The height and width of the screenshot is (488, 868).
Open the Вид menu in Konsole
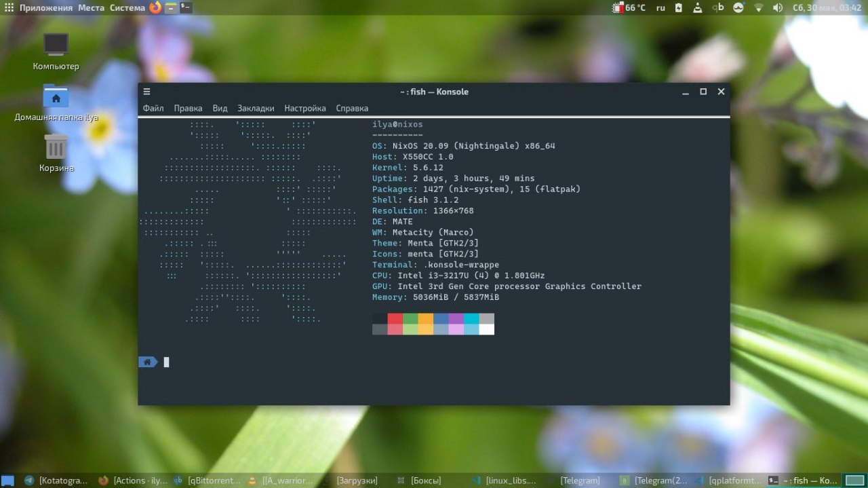[x=220, y=108]
